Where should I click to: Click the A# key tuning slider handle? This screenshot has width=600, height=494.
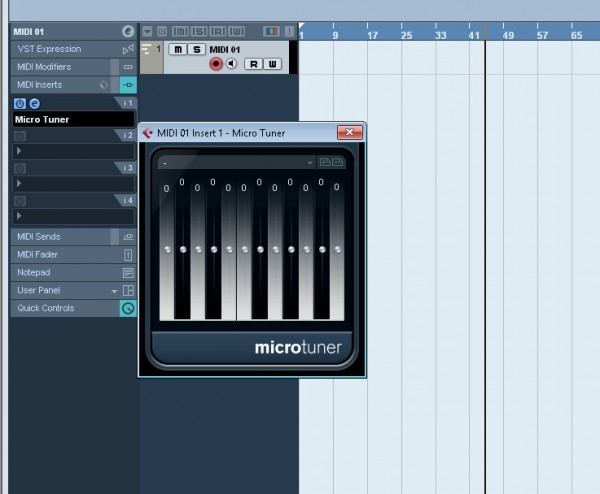(x=322, y=249)
